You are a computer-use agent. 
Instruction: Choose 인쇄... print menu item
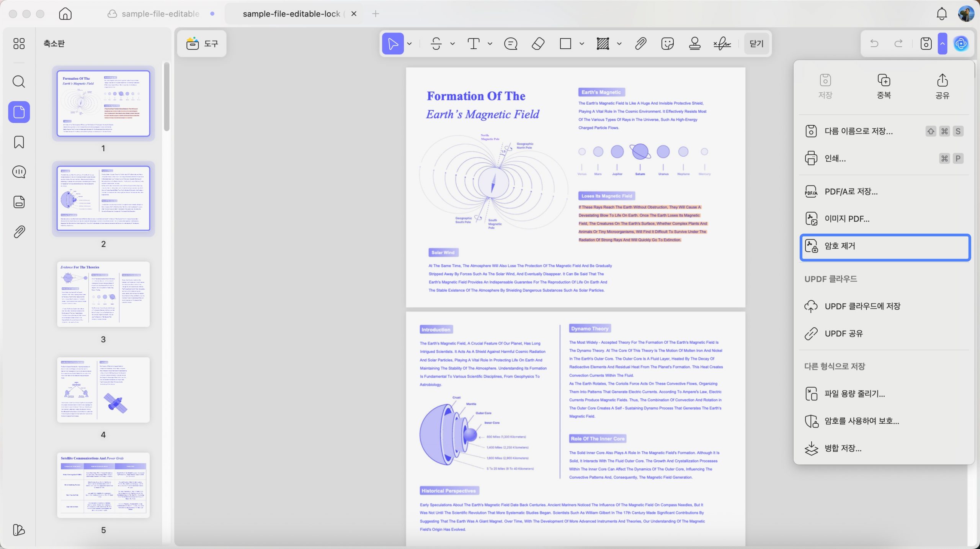coord(884,158)
